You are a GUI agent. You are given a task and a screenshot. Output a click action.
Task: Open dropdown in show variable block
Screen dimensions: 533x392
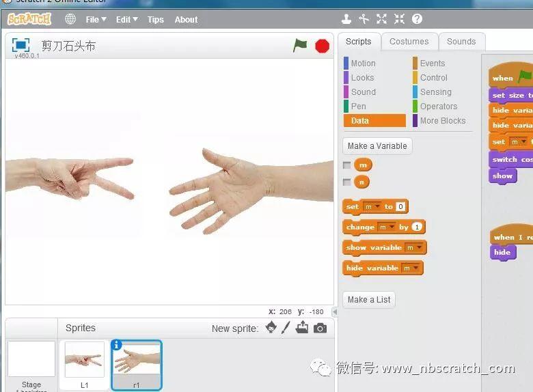[414, 248]
